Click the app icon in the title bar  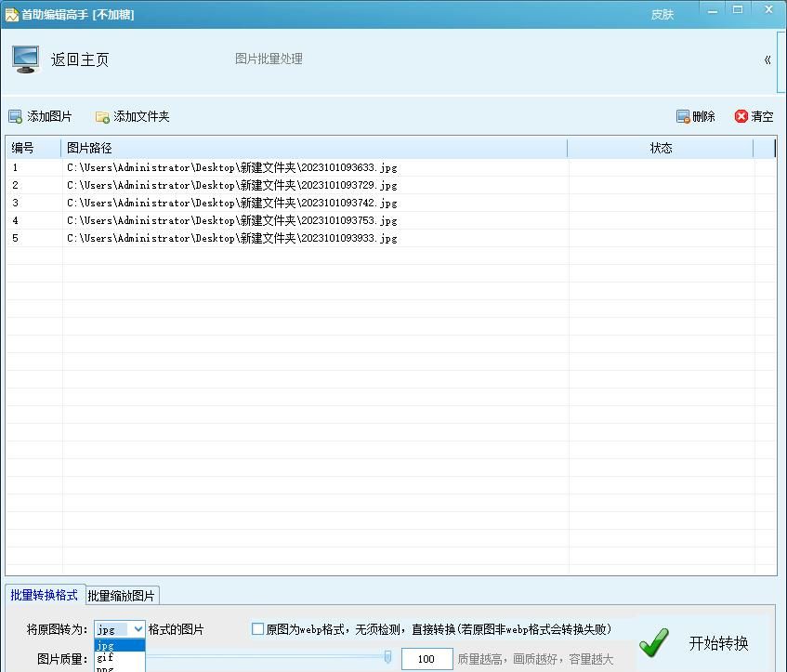pyautogui.click(x=11, y=15)
